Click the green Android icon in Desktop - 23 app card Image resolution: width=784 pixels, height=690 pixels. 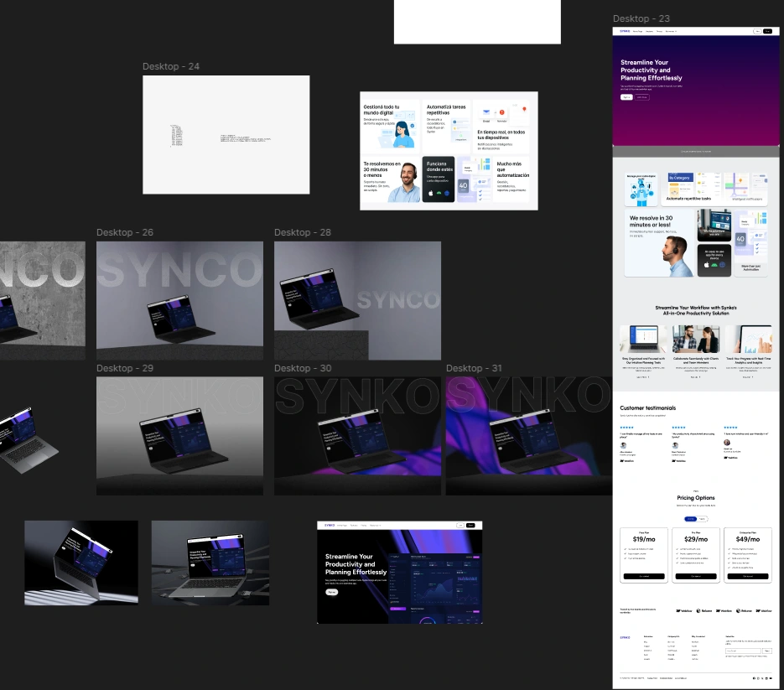pos(714,265)
